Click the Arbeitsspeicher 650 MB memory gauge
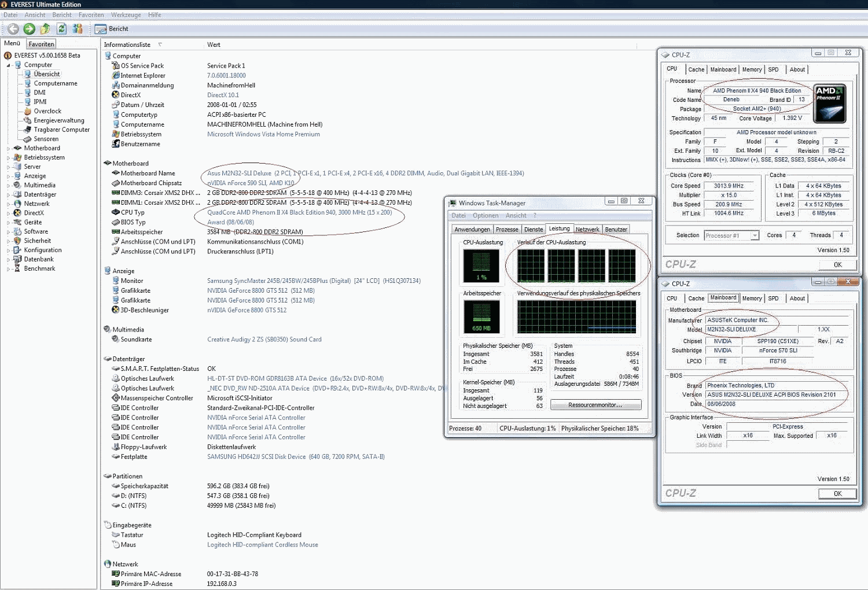The image size is (868, 590). click(x=481, y=317)
